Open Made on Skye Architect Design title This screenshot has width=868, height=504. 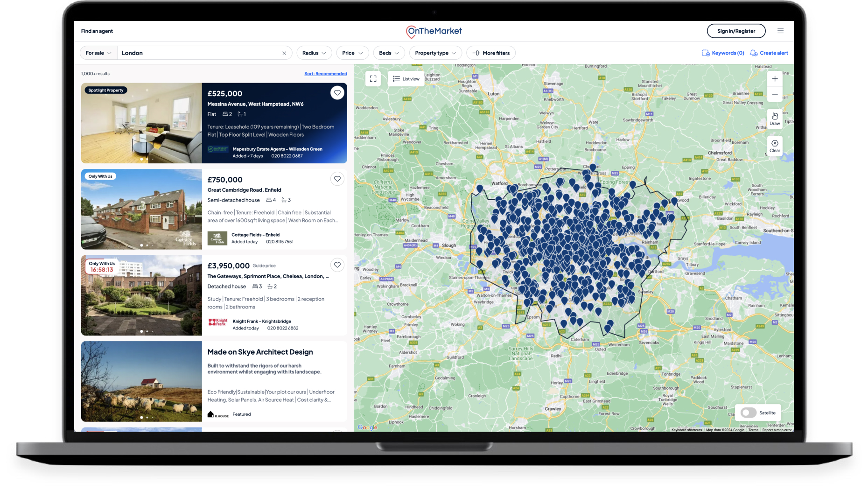tap(260, 352)
